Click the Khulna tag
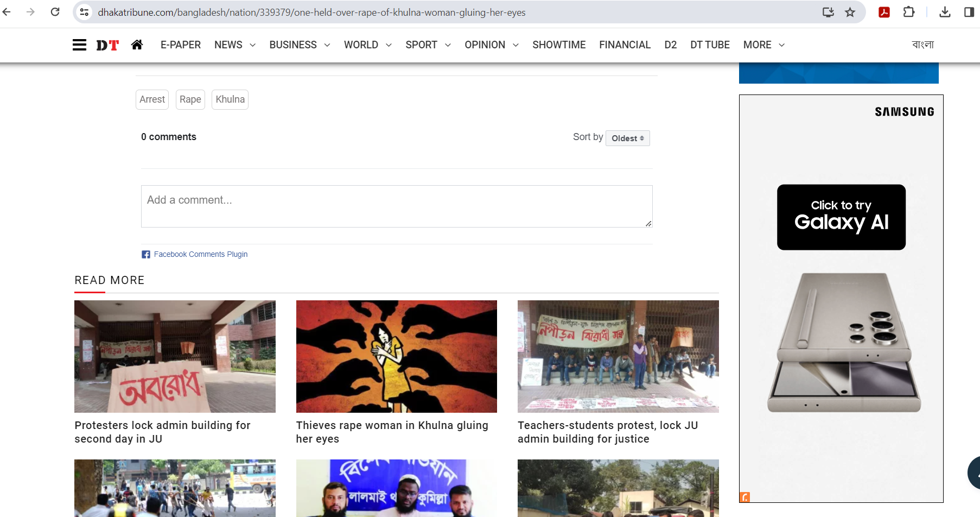The width and height of the screenshot is (980, 517). click(230, 99)
